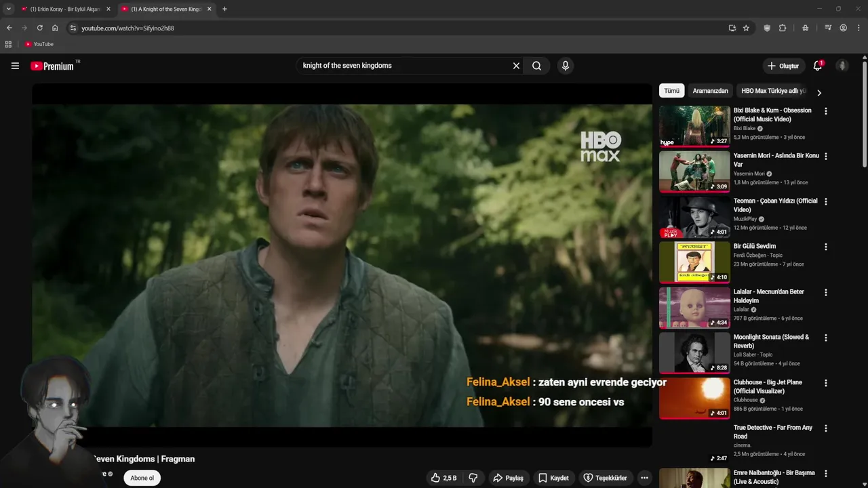This screenshot has width=868, height=488.
Task: Subscribe with Abone ol button
Action: click(142, 478)
